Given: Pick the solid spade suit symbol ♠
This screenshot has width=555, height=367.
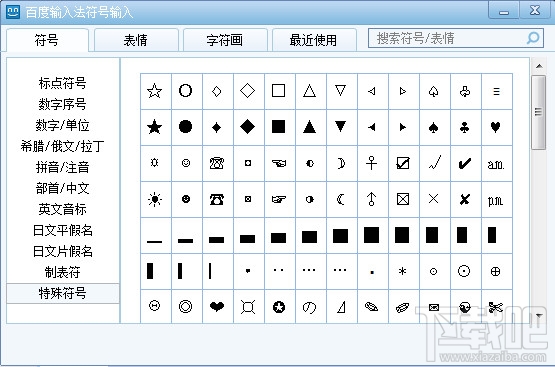Looking at the screenshot, I should point(434,127).
